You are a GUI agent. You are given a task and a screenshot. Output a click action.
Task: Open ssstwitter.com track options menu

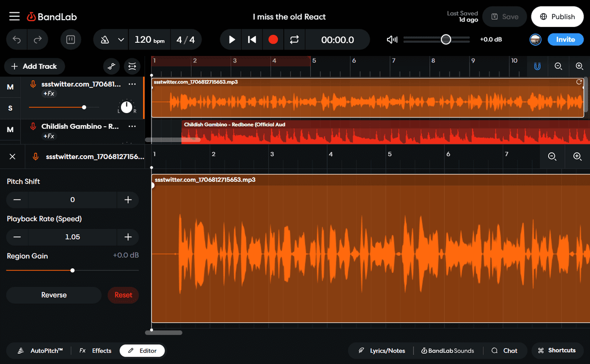click(x=132, y=84)
